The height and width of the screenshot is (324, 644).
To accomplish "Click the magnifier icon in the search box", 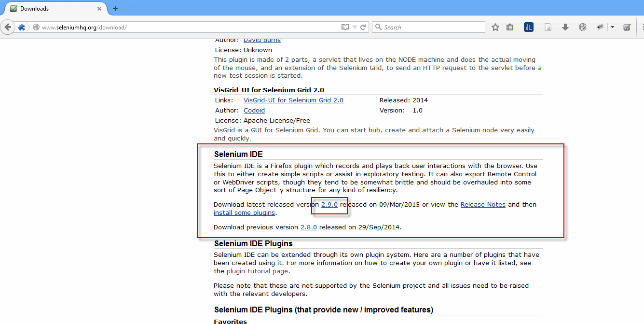I will click(x=378, y=28).
